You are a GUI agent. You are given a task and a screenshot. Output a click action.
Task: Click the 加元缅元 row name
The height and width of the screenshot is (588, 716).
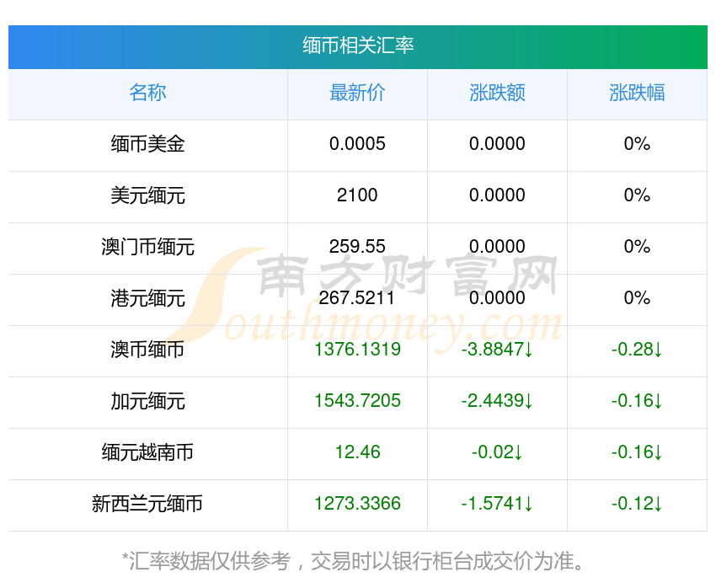pos(147,401)
